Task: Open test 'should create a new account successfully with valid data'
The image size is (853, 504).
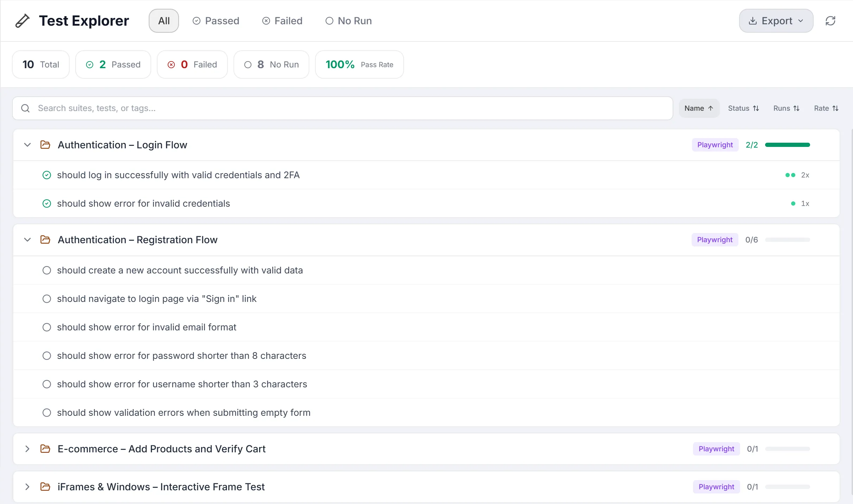Action: 426,270
